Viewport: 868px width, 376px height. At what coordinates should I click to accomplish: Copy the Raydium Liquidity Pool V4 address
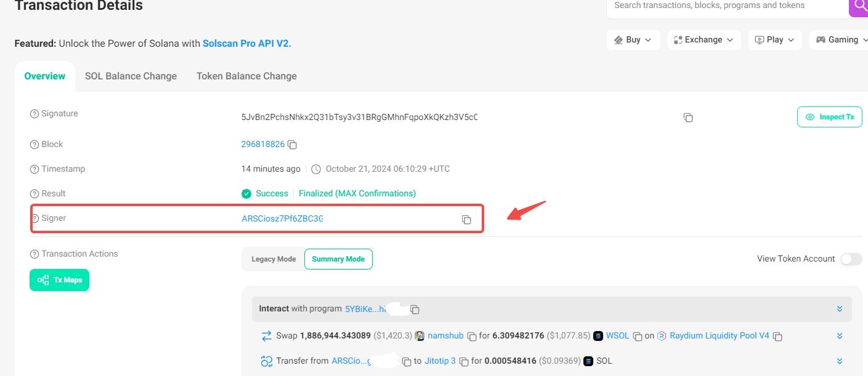(777, 337)
